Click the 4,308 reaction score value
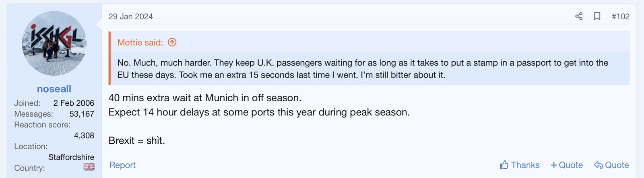The width and height of the screenshot is (644, 178). point(84,136)
